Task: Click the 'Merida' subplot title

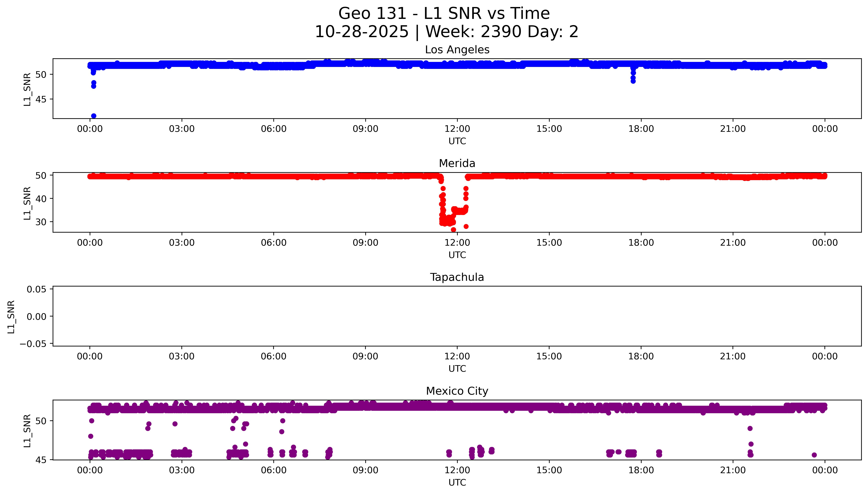Action: tap(457, 164)
